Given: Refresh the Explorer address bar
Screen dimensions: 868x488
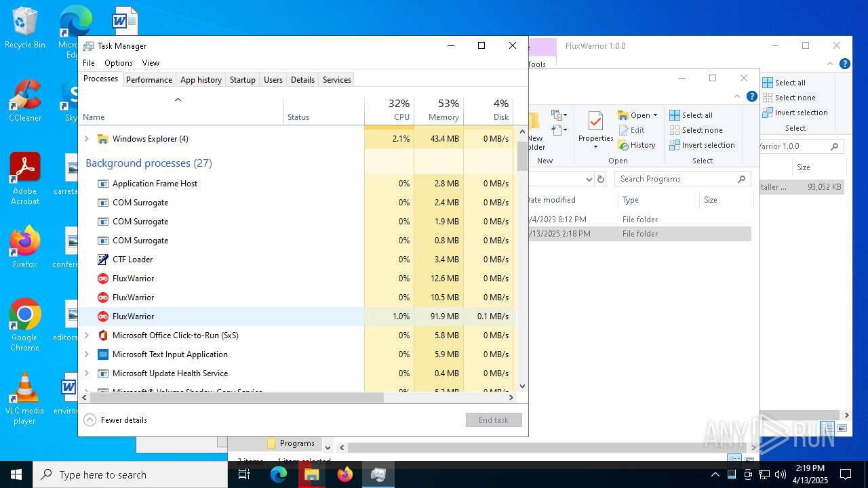Looking at the screenshot, I should [601, 179].
